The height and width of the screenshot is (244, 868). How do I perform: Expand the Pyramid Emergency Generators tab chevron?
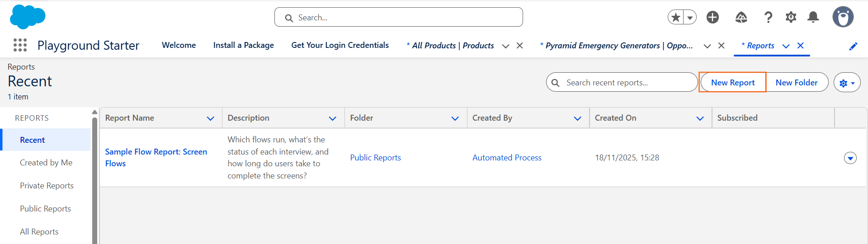[x=708, y=46]
